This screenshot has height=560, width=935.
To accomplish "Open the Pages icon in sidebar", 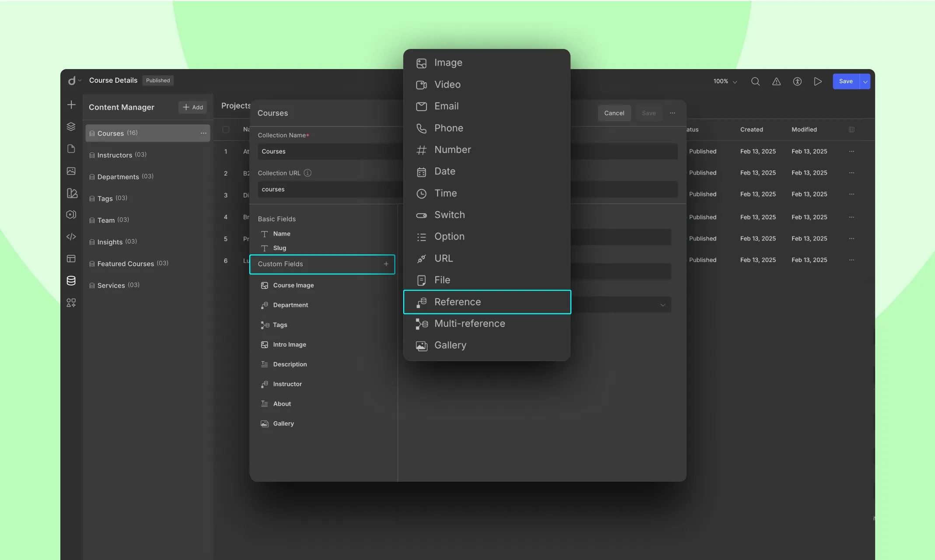I will (71, 149).
